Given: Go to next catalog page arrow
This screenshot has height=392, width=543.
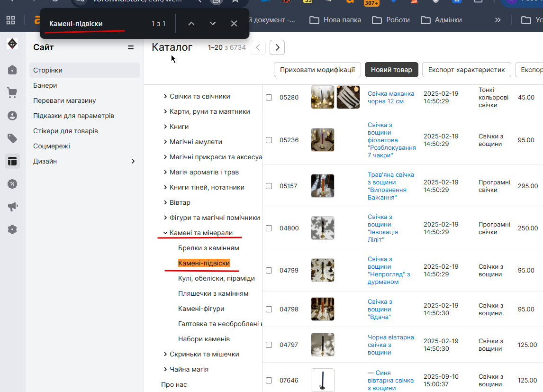Looking at the screenshot, I should (x=277, y=47).
